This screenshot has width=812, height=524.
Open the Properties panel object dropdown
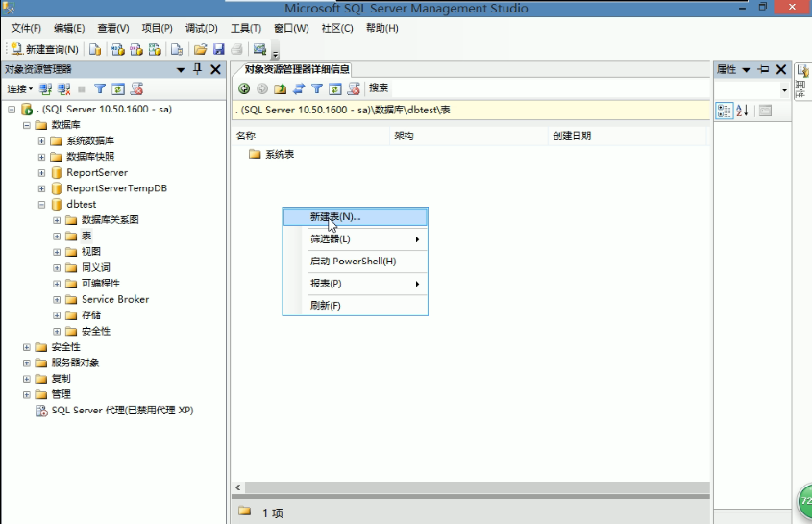[x=784, y=90]
